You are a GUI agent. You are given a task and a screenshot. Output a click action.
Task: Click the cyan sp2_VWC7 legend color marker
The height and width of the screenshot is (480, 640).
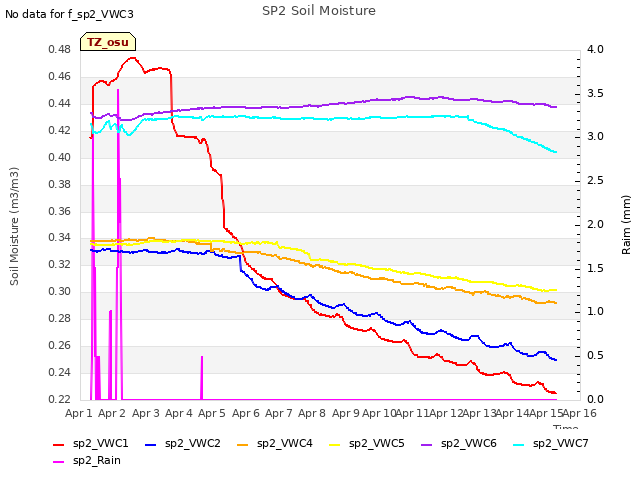519,444
